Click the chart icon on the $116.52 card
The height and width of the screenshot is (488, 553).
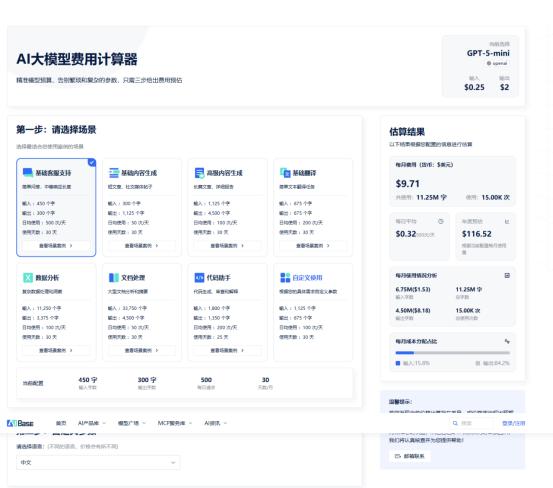tap(507, 221)
